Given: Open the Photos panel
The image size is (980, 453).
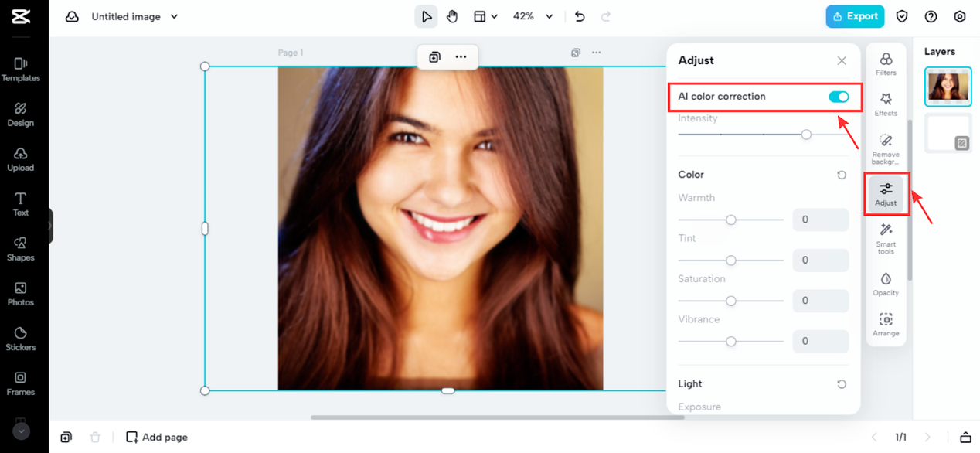Looking at the screenshot, I should point(21,294).
